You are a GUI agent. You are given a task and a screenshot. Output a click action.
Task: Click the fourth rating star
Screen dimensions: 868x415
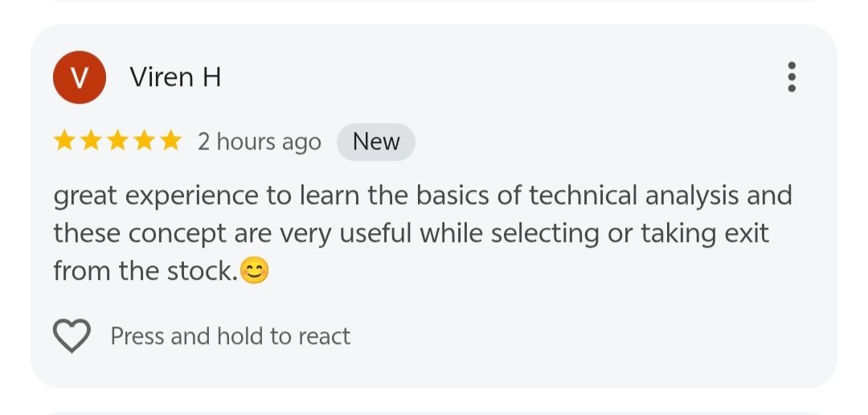click(x=145, y=142)
